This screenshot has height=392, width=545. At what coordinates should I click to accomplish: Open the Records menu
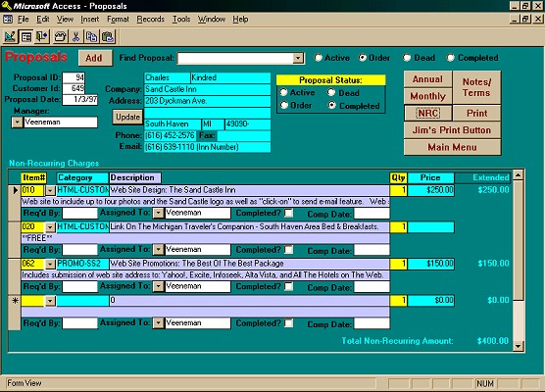[x=151, y=20]
